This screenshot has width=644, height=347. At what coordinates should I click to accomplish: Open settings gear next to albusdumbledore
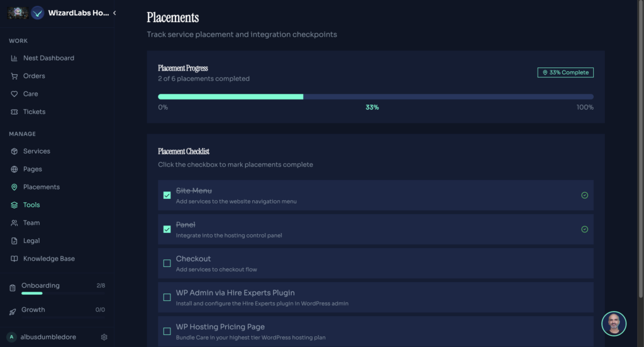[104, 337]
